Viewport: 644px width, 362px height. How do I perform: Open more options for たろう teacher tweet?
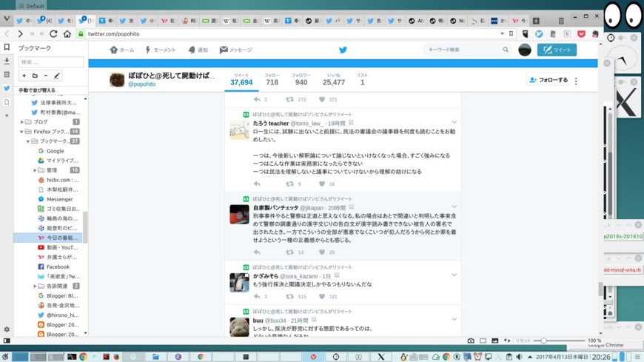(454, 122)
